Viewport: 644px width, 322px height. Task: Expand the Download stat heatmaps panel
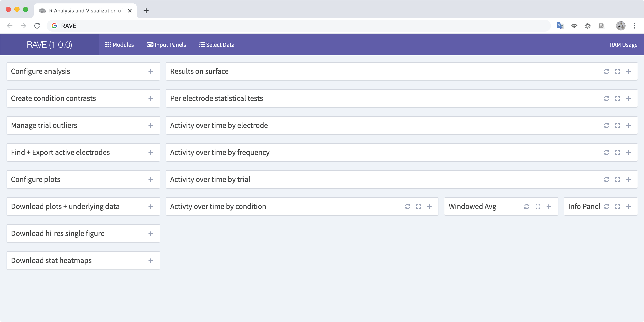coord(150,260)
